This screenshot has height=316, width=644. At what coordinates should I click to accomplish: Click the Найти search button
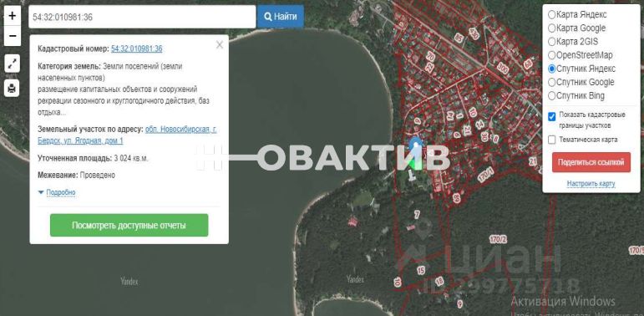pos(281,17)
